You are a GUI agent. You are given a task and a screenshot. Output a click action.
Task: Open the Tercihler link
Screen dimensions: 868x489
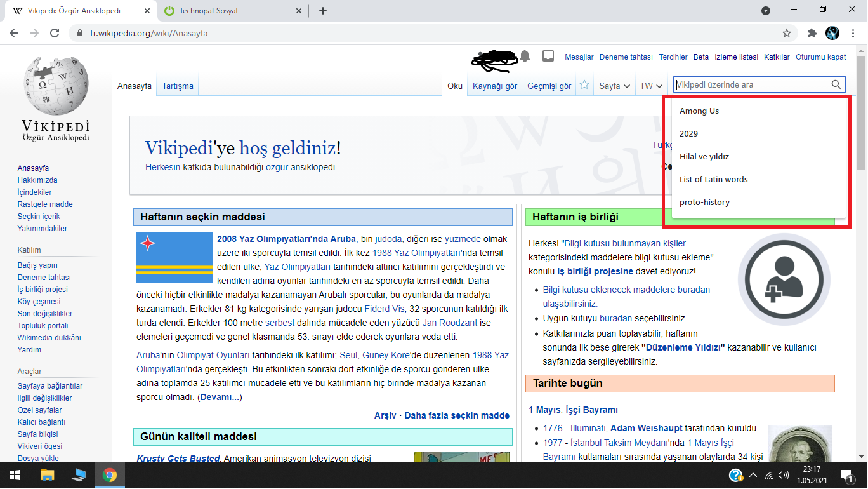(x=673, y=57)
